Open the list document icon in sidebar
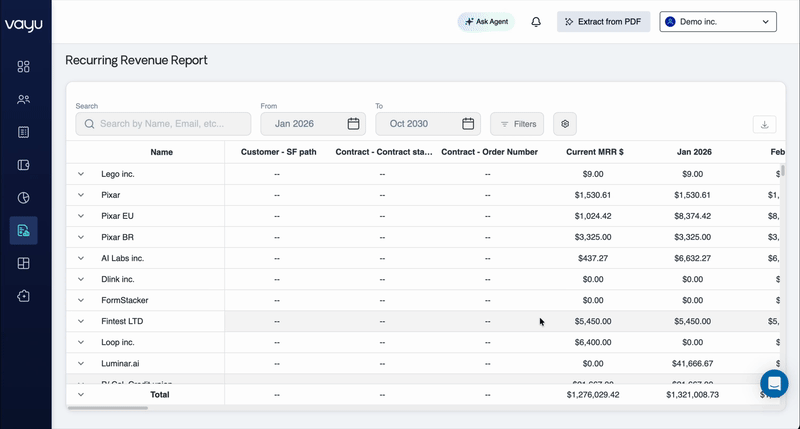The width and height of the screenshot is (800, 429). [x=23, y=132]
